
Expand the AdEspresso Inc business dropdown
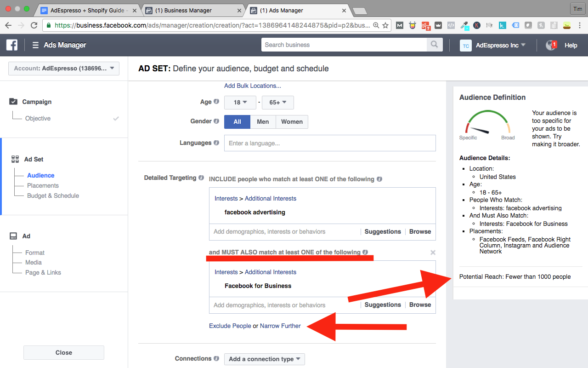point(501,45)
